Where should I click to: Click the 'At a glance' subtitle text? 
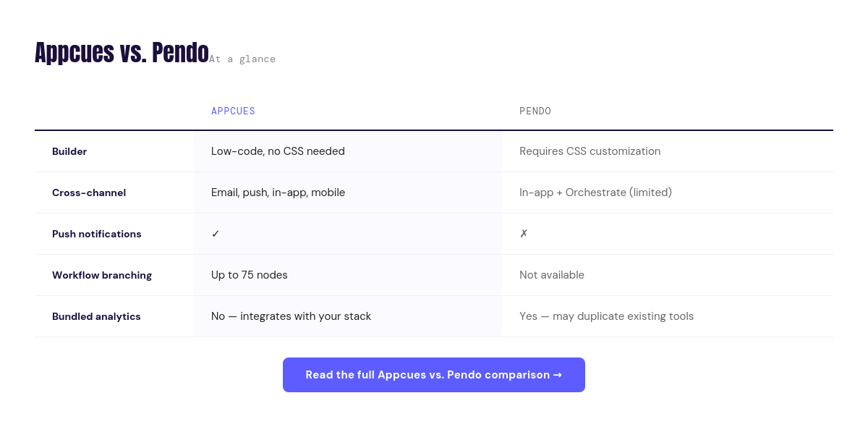tap(242, 59)
